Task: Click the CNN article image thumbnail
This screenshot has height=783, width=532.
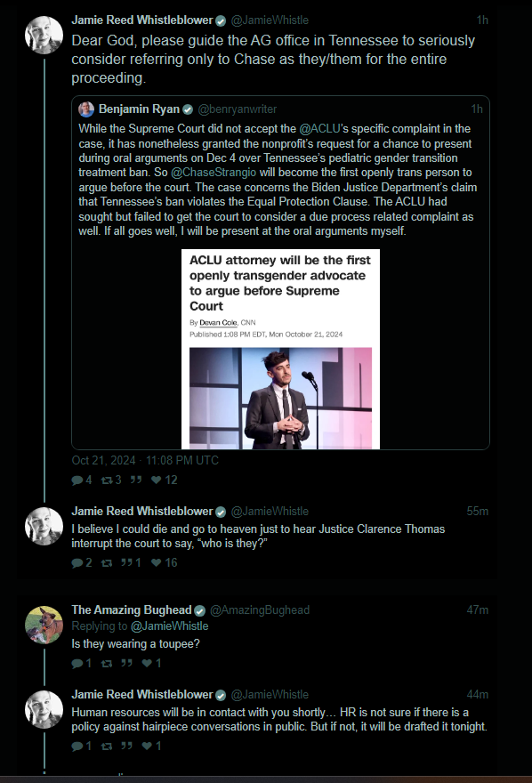Action: [280, 349]
